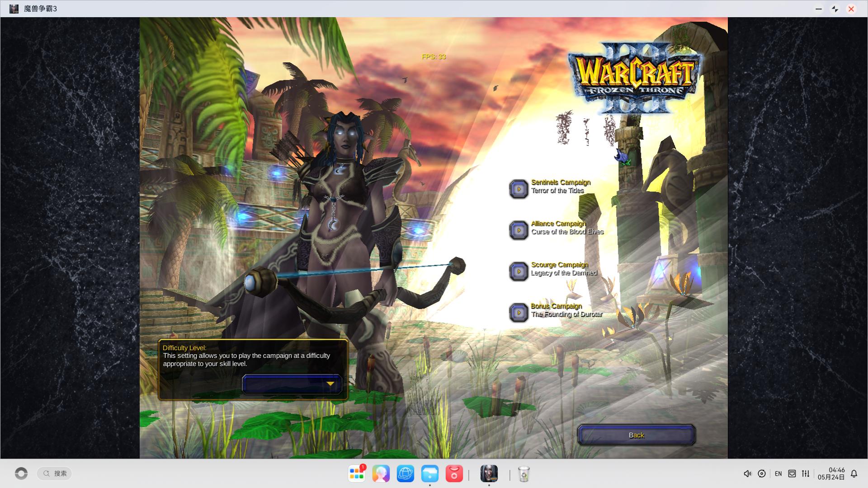Click the Warcraft window title bar icon
Viewport: 868px width, 488px height.
pyautogui.click(x=14, y=9)
